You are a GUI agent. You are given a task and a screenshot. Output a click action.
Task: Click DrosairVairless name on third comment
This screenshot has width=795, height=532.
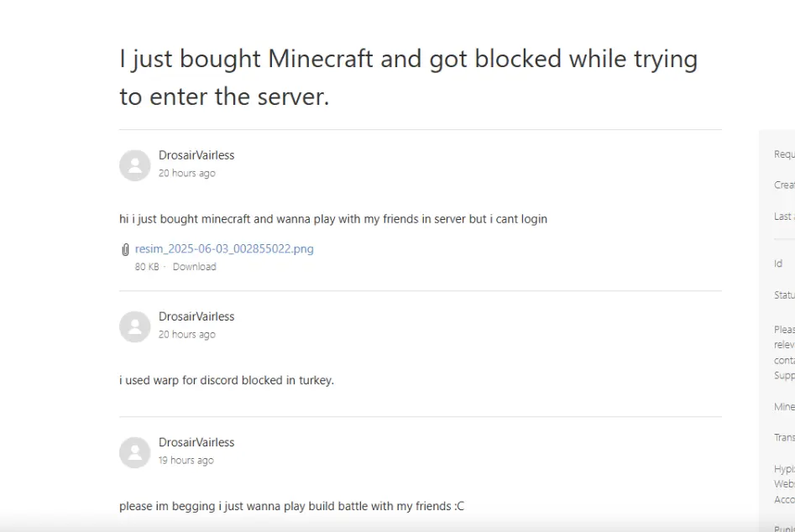(x=196, y=442)
